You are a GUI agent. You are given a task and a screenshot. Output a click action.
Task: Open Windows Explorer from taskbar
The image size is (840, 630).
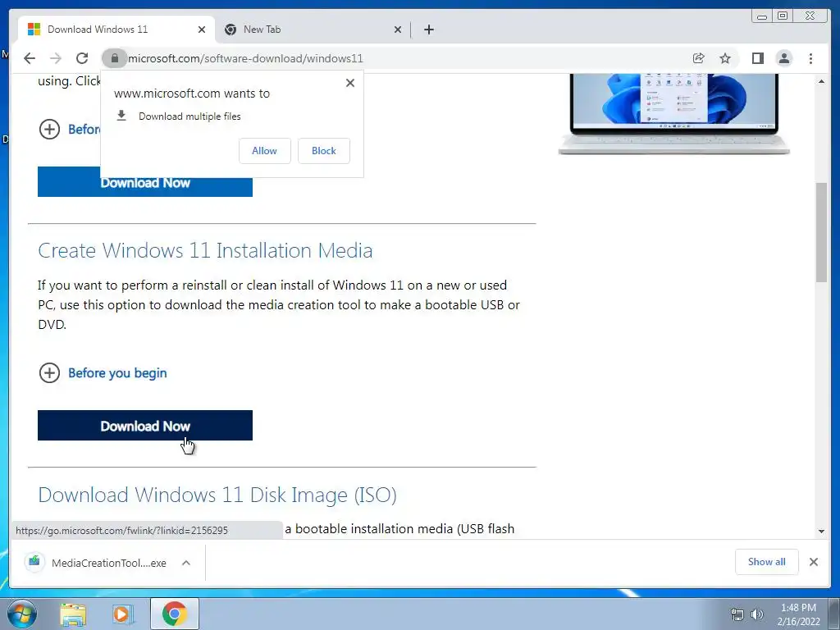click(73, 614)
